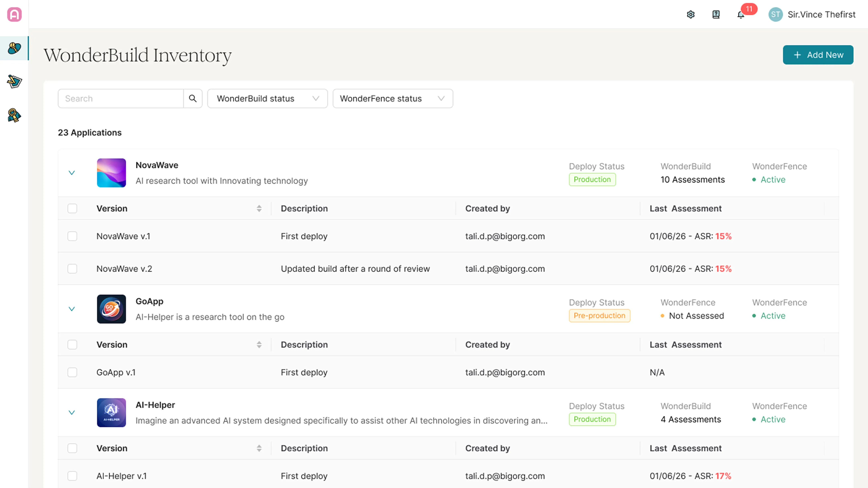Click the GoApp app thumbnail
The width and height of the screenshot is (868, 488).
[112, 309]
